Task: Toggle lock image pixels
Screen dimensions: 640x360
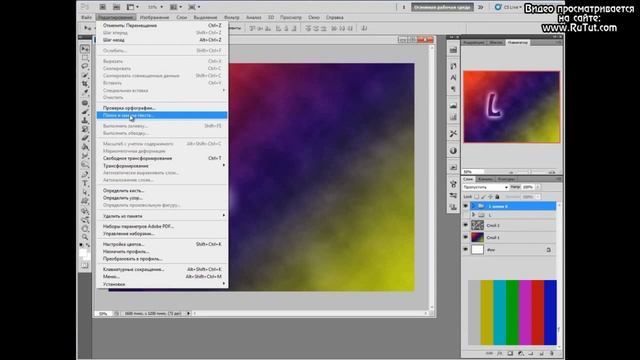Action: 484,197
